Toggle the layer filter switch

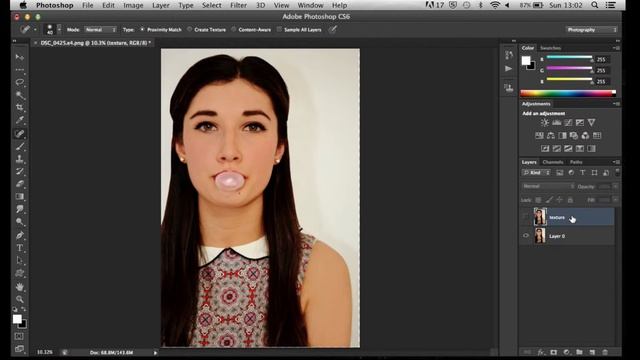(617, 172)
